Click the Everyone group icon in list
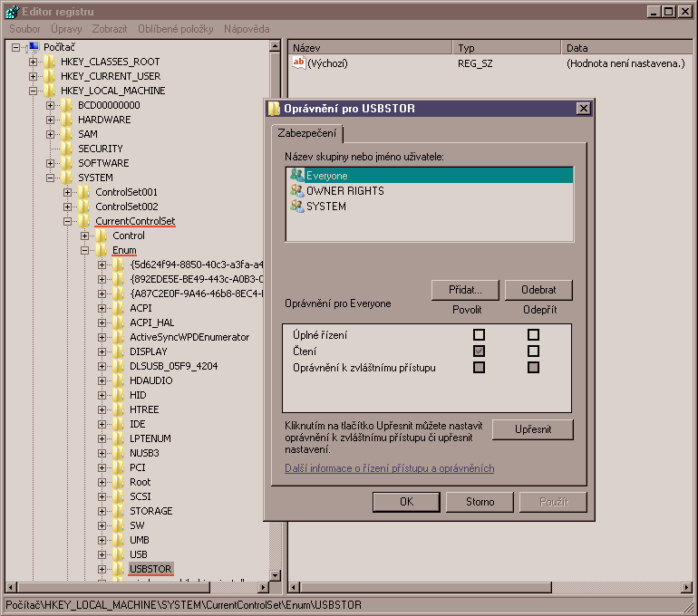This screenshot has width=698, height=616. (296, 176)
